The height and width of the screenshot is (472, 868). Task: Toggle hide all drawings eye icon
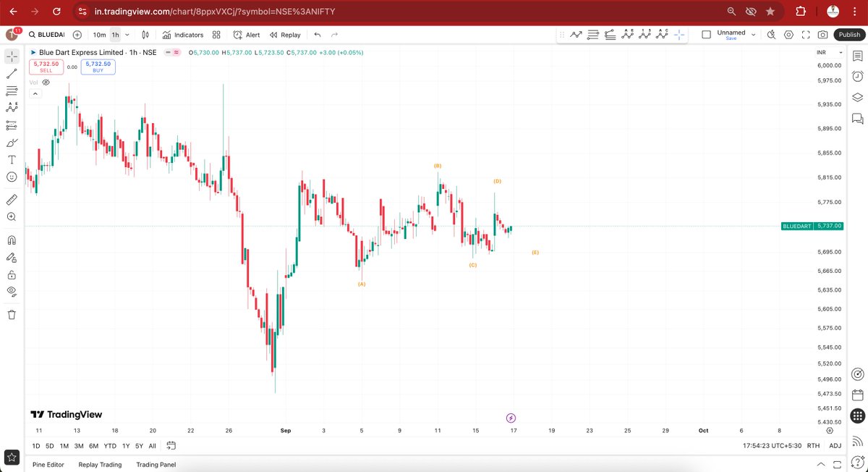pos(12,292)
